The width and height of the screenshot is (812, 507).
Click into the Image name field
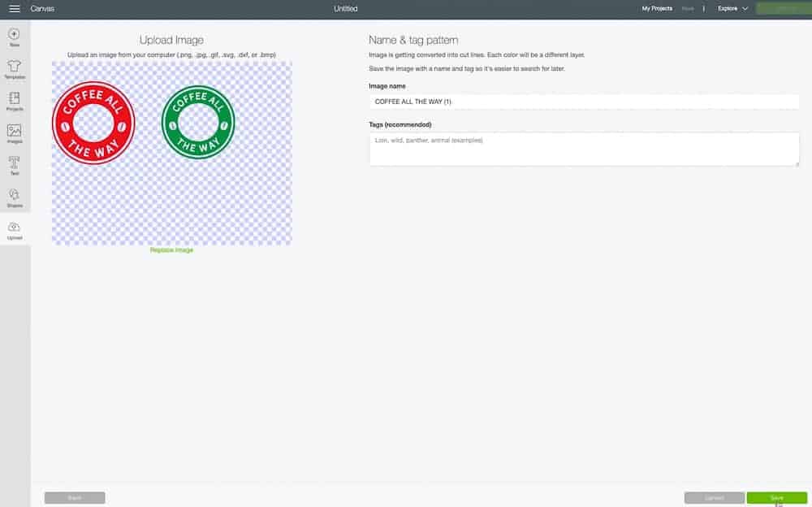[x=584, y=102]
